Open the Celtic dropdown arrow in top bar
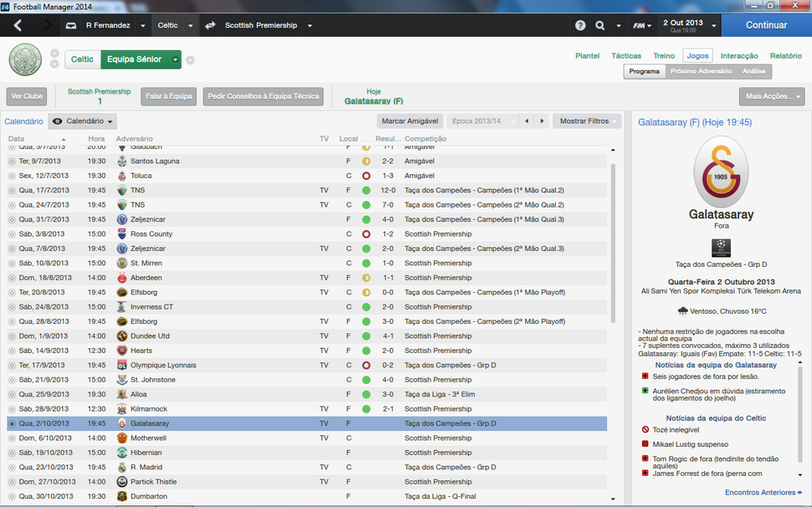Viewport: 812px width, 507px height. click(191, 25)
